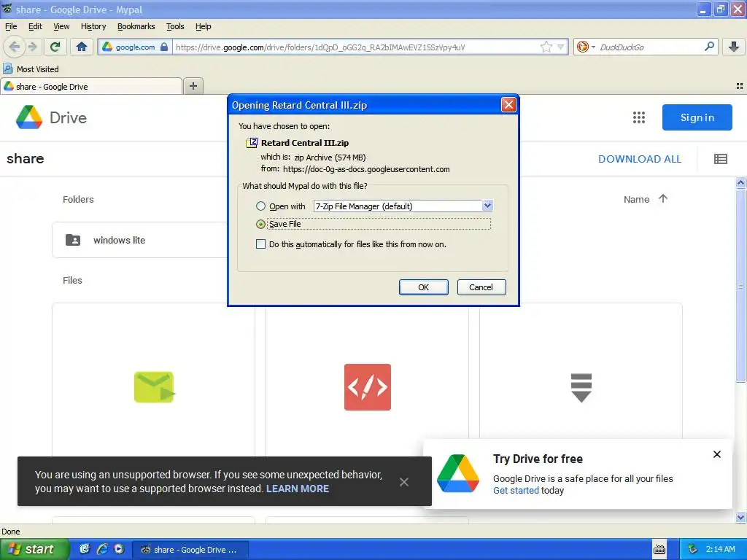Select the share - Google Drive taskbar button
Screen dimensions: 747x560
pyautogui.click(x=190, y=550)
